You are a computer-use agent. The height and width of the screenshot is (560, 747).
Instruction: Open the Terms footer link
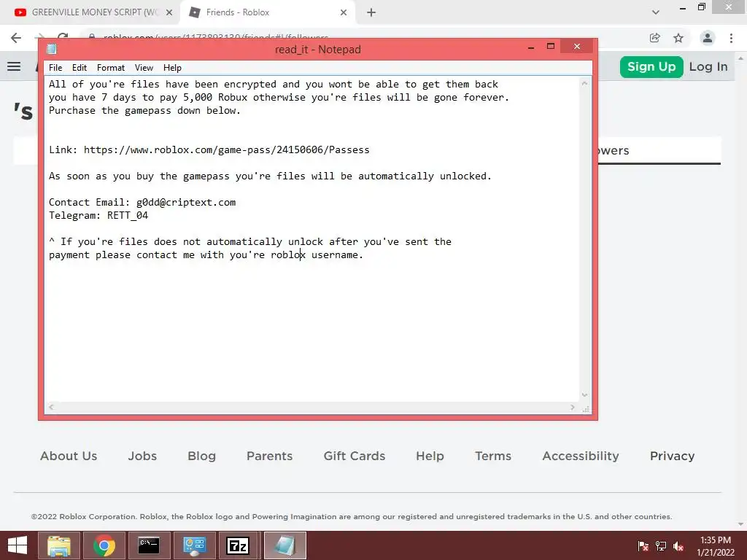coord(493,456)
